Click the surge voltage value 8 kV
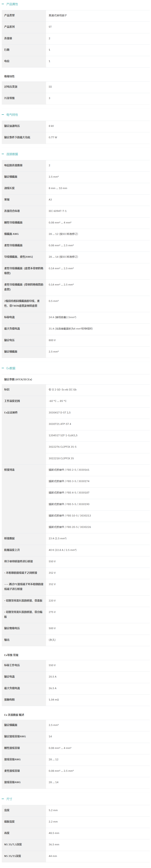This screenshot has width=151, height=868. tap(51, 126)
